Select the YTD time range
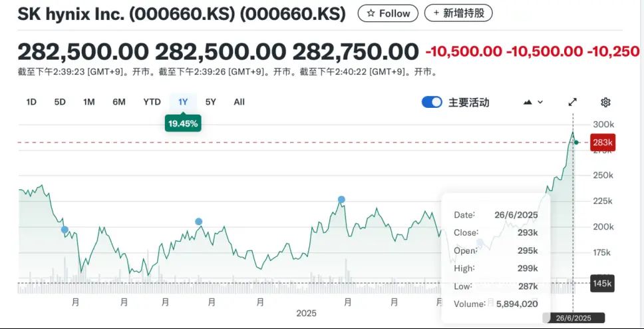Image resolution: width=644 pixels, height=329 pixels. pos(152,102)
